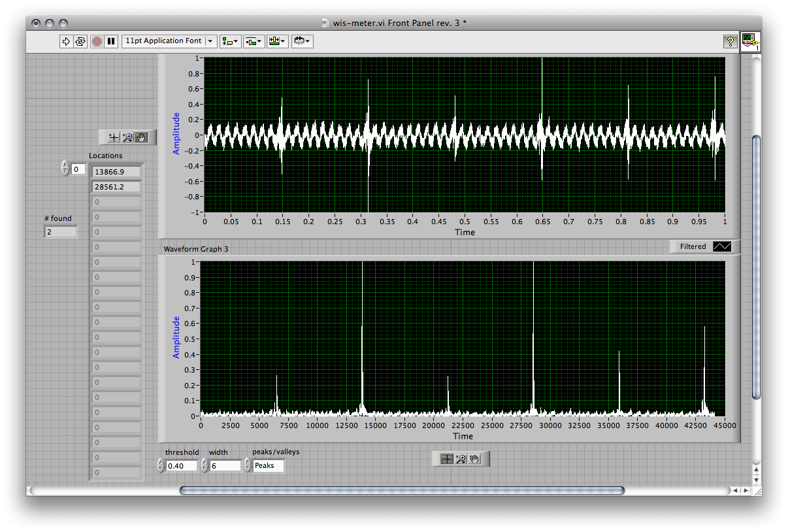Select the lower graph palette pan hand tool

475,459
